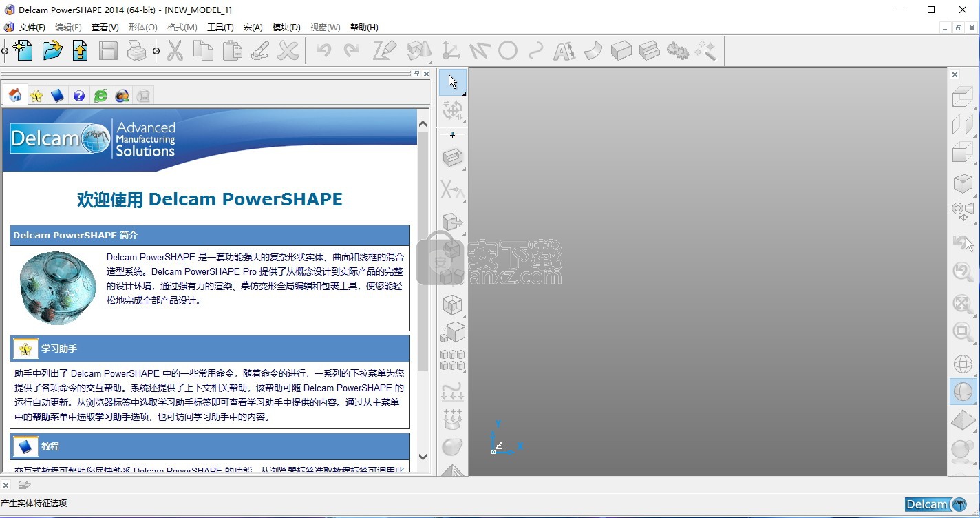Open the text annotation tool icon
Viewport: 980px width, 518px height.
pyautogui.click(x=564, y=50)
